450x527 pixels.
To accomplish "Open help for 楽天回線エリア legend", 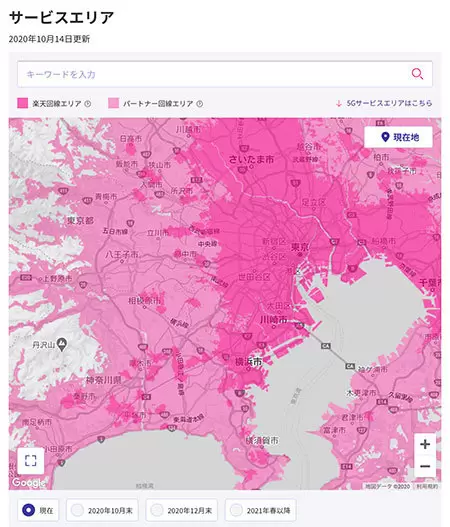I will coord(88,104).
